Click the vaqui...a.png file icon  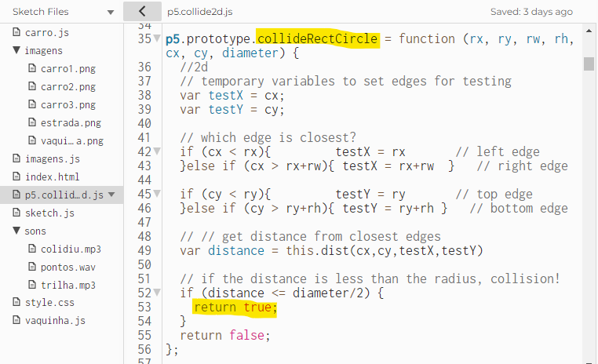32,140
